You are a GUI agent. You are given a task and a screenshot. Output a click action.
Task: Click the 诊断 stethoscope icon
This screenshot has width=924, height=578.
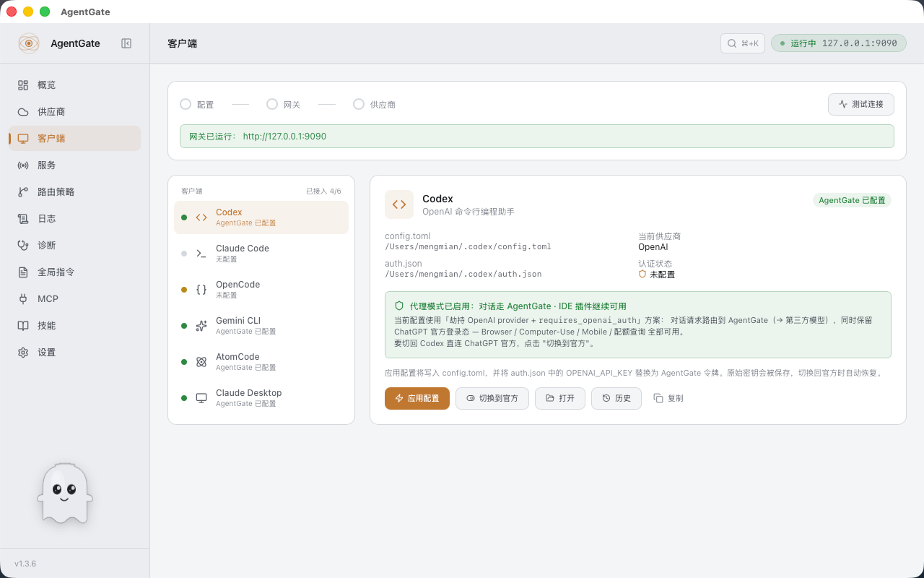pyautogui.click(x=23, y=246)
